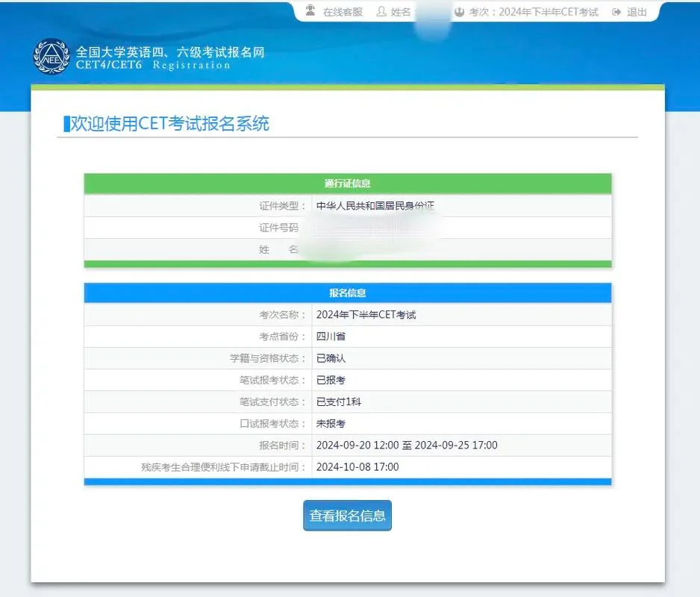The image size is (700, 597).
Task: Click the 报名时间 label
Action: pyautogui.click(x=282, y=446)
